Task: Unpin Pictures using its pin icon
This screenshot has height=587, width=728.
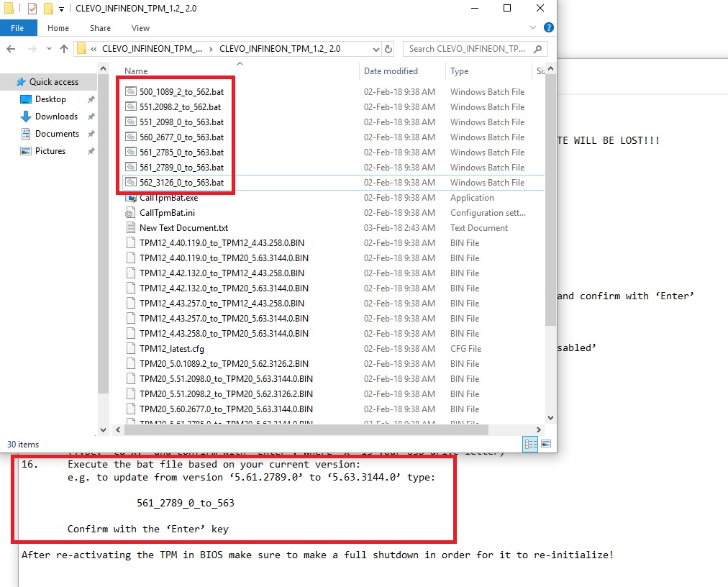Action: point(91,151)
